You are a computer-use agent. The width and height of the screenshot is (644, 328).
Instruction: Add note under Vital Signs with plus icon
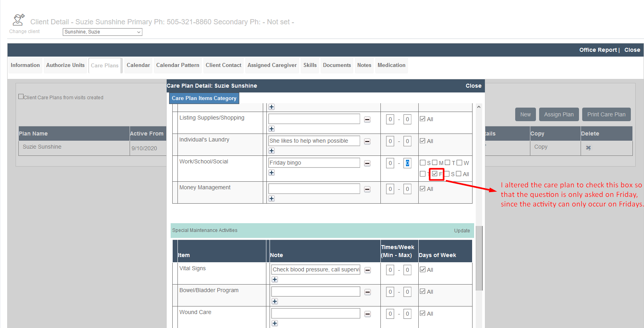[275, 279]
